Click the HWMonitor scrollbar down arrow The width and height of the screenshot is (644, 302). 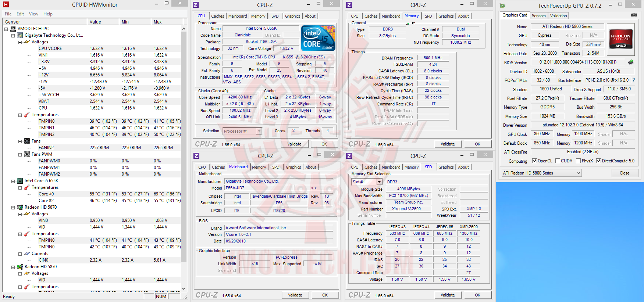pos(184,288)
